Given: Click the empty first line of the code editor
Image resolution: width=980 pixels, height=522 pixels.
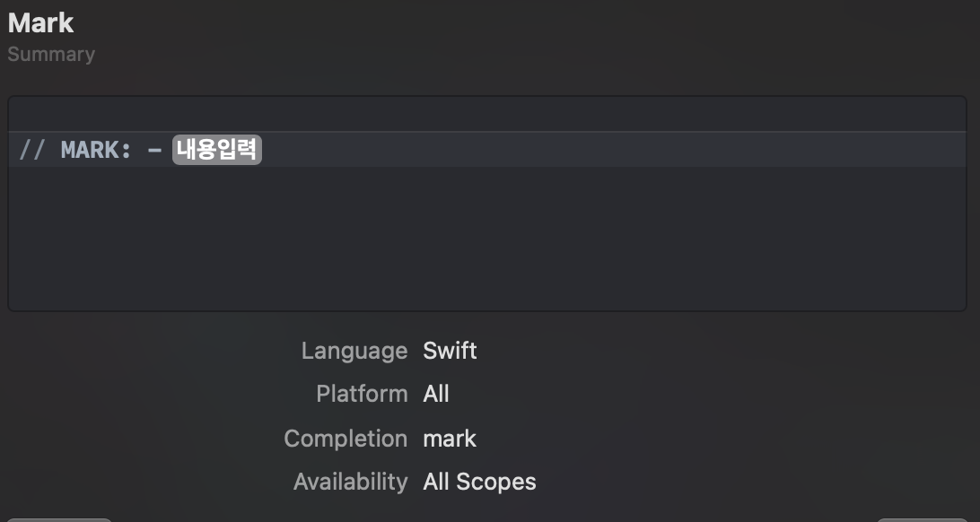Looking at the screenshot, I should (485, 115).
